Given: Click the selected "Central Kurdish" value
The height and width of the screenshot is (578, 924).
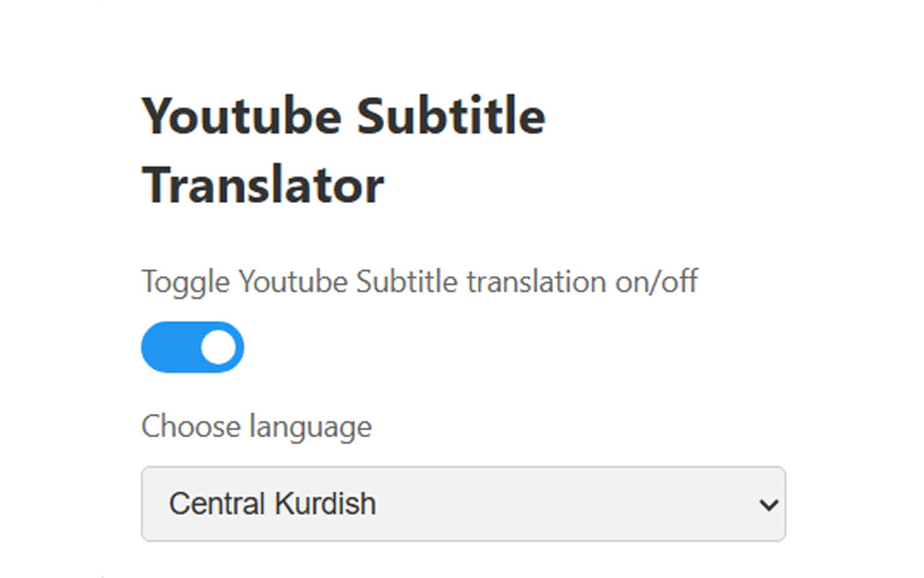Looking at the screenshot, I should (272, 504).
